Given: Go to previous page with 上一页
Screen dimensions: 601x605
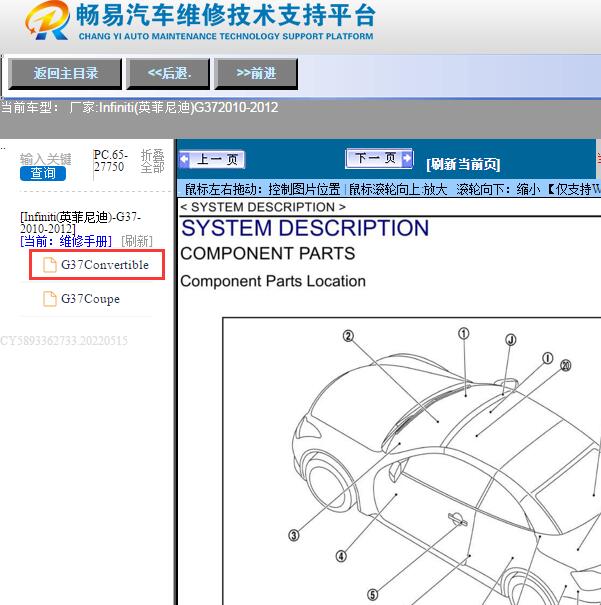Looking at the screenshot, I should coord(212,159).
